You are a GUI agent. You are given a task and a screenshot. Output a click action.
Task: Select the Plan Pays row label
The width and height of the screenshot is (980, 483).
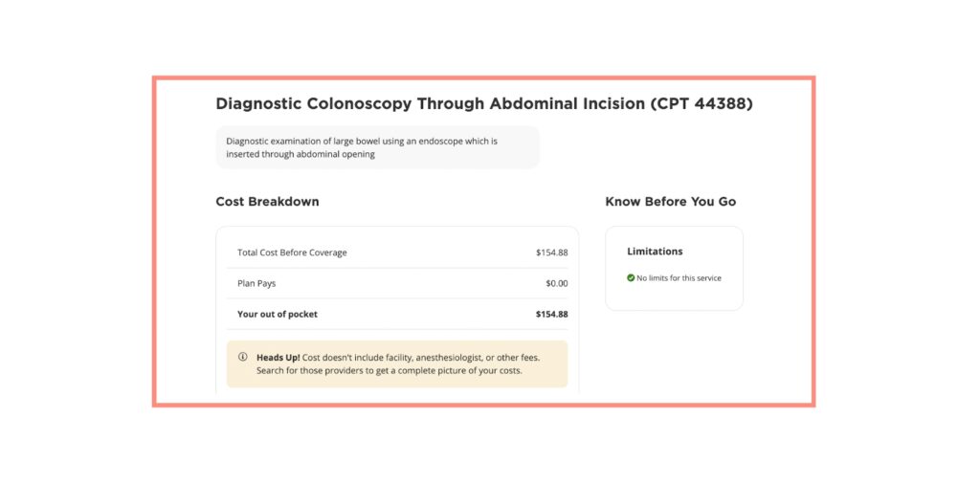[x=256, y=283]
